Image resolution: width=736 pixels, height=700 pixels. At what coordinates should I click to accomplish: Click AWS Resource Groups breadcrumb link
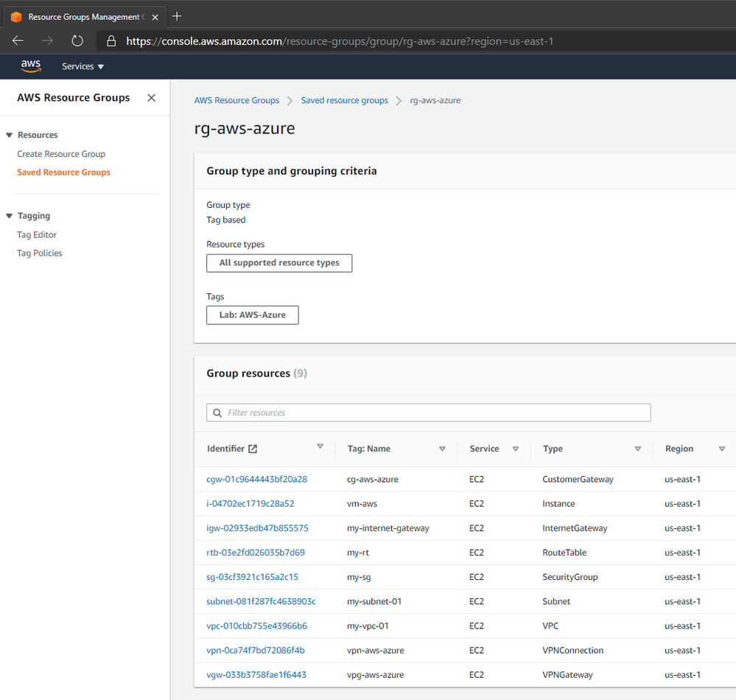(236, 100)
